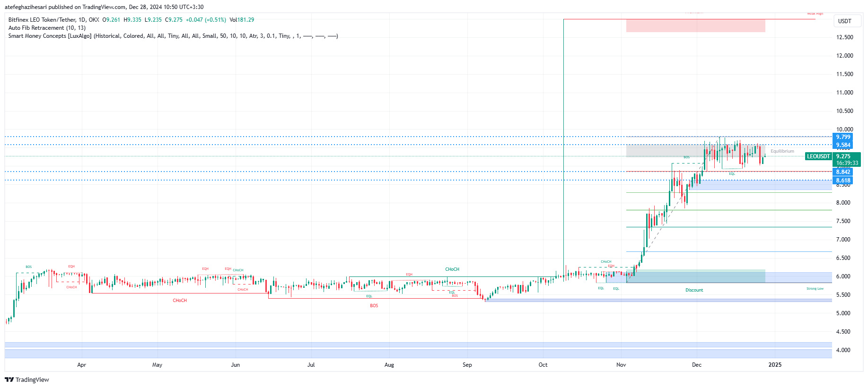Click the large red CHoCH label below April–May
Image resolution: width=868 pixels, height=388 pixels.
(x=180, y=301)
